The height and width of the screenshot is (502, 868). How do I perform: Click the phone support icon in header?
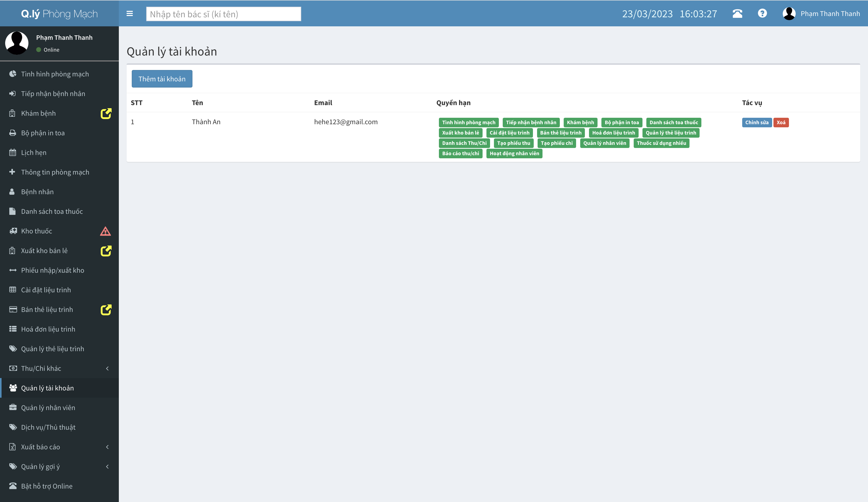[x=737, y=13]
